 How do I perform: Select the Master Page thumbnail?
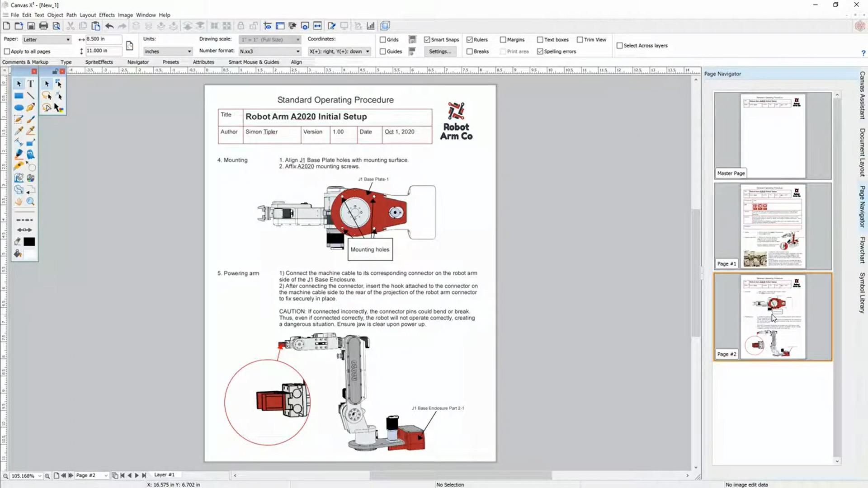coord(773,136)
